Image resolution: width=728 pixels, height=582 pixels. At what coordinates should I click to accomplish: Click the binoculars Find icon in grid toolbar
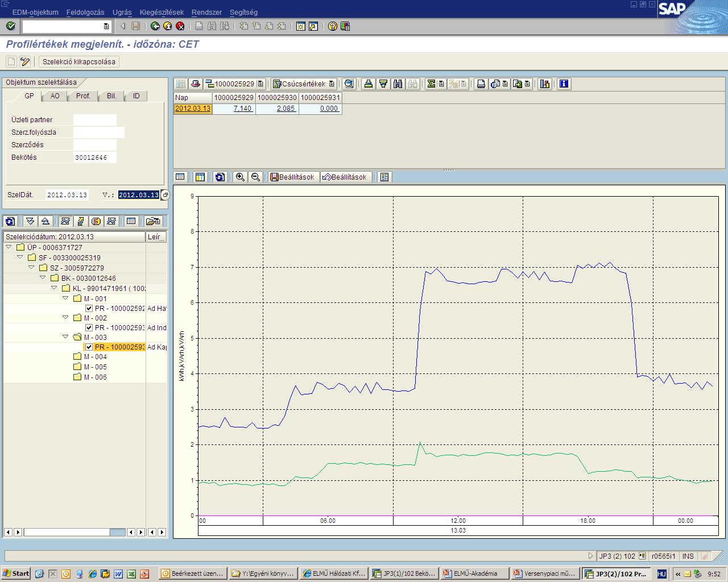click(x=398, y=84)
